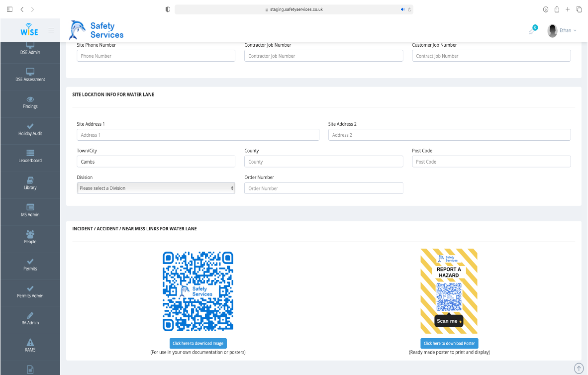
Task: Focus the Site Phone Number field
Action: 156,56
